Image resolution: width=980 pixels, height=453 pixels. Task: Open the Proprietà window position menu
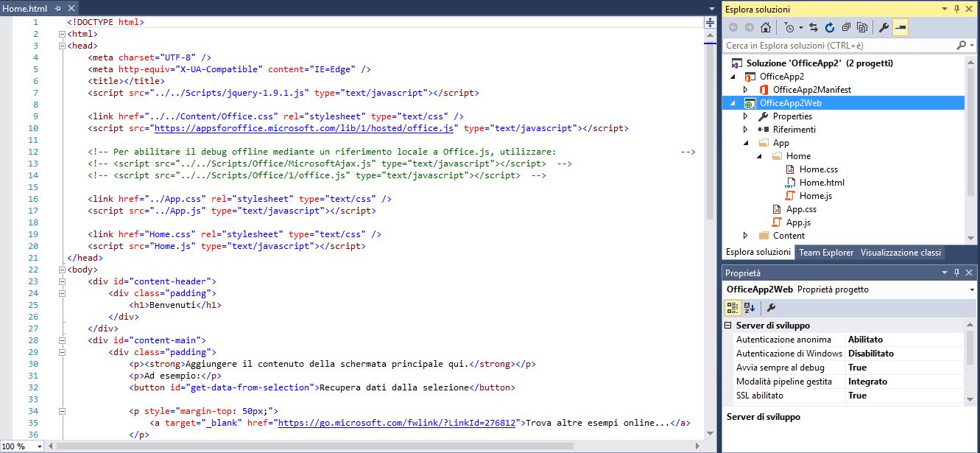click(x=945, y=273)
